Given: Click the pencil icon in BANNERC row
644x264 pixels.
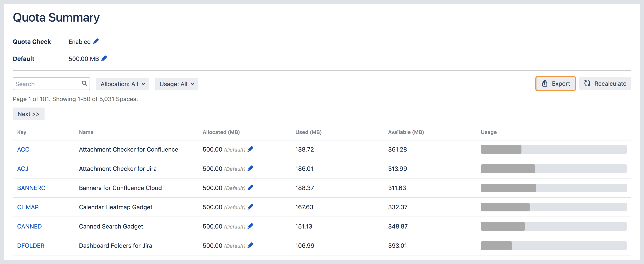Looking at the screenshot, I should click(250, 188).
